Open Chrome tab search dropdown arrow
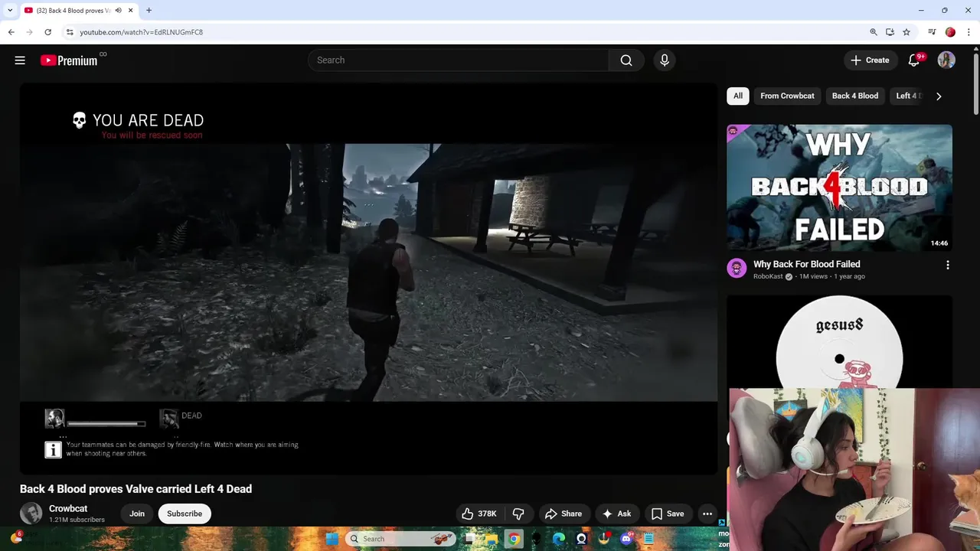This screenshot has width=980, height=551. [10, 10]
